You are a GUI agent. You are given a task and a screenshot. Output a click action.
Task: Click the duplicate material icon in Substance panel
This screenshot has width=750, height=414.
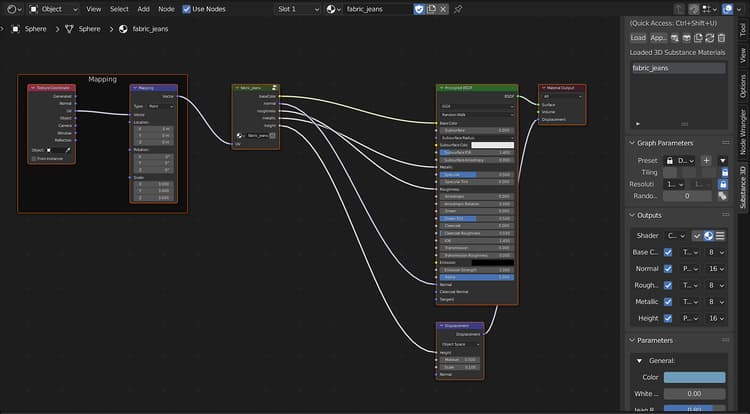(698, 38)
